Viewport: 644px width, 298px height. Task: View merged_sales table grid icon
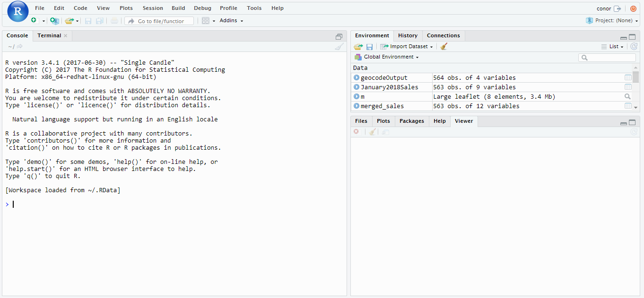pos(628,106)
